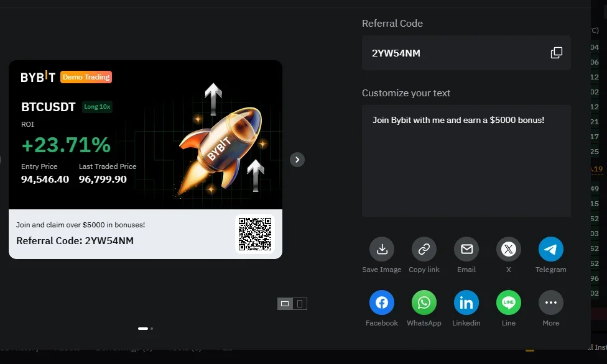Select landscape card layout toggle
The width and height of the screenshot is (607, 364).
pos(285,304)
